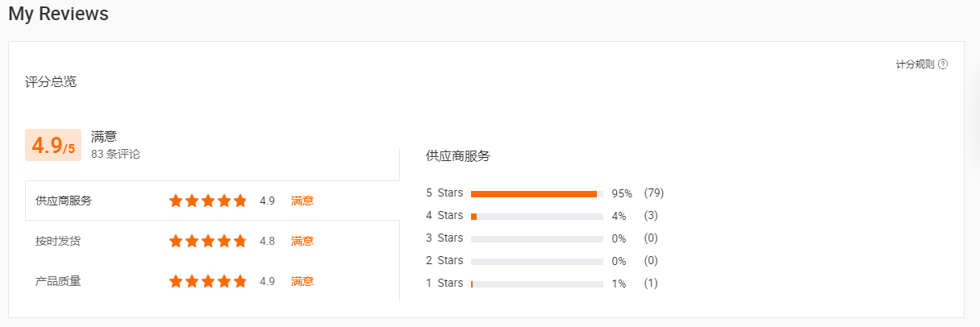This screenshot has height=327, width=980.
Task: Click the 产品质量 star rating icons
Action: (x=207, y=281)
